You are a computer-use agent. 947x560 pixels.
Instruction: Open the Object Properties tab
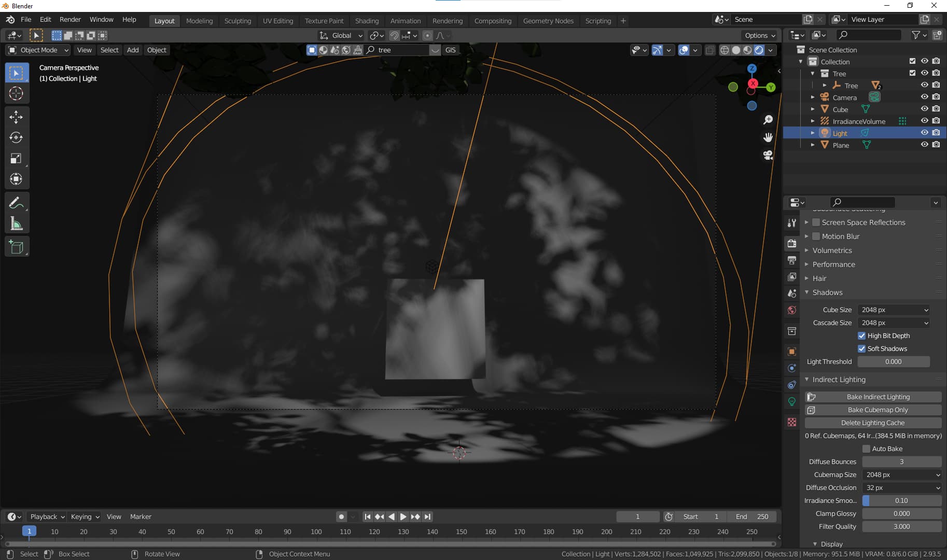coord(792,351)
